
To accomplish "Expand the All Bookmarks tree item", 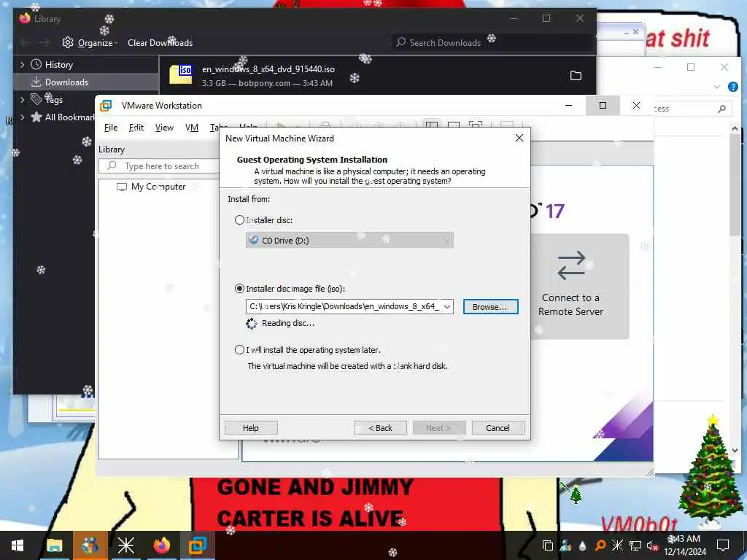I will coord(22,117).
